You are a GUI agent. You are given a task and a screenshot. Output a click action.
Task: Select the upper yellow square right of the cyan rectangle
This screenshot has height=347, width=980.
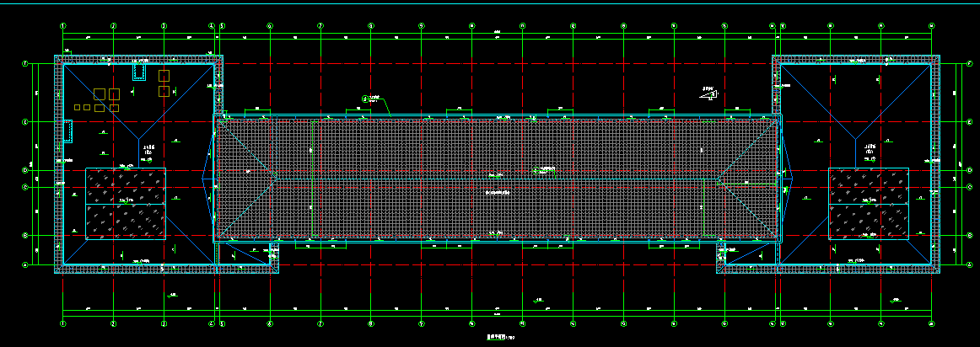pyautogui.click(x=164, y=76)
